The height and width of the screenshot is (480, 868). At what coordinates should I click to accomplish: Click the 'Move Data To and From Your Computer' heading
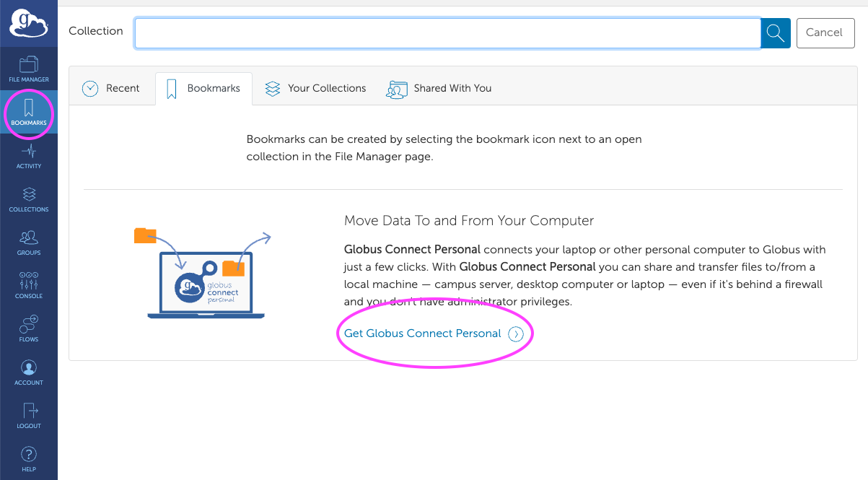click(469, 221)
